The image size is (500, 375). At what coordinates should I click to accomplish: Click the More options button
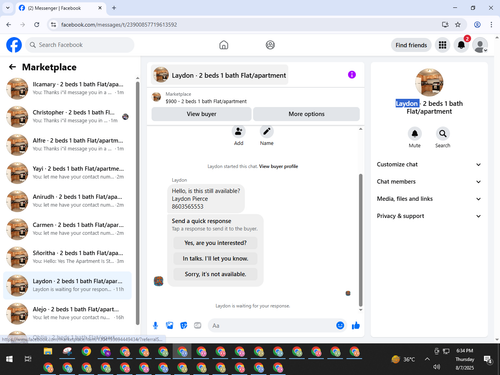tap(306, 114)
